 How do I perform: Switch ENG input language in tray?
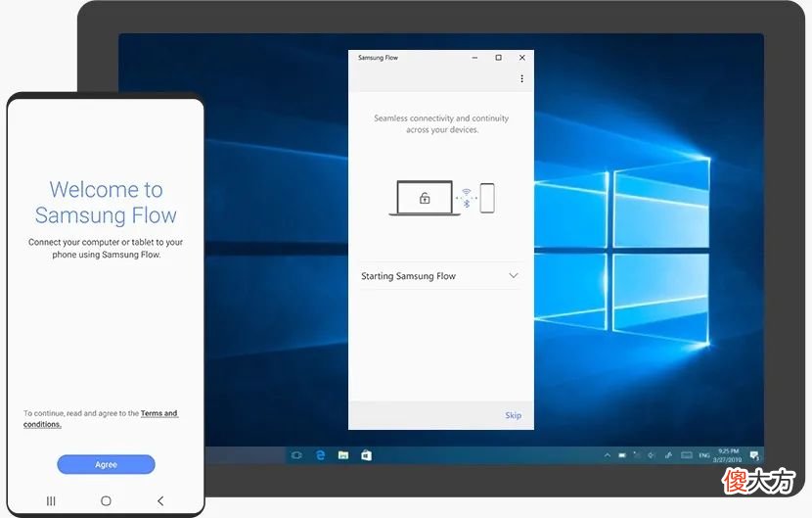[704, 455]
